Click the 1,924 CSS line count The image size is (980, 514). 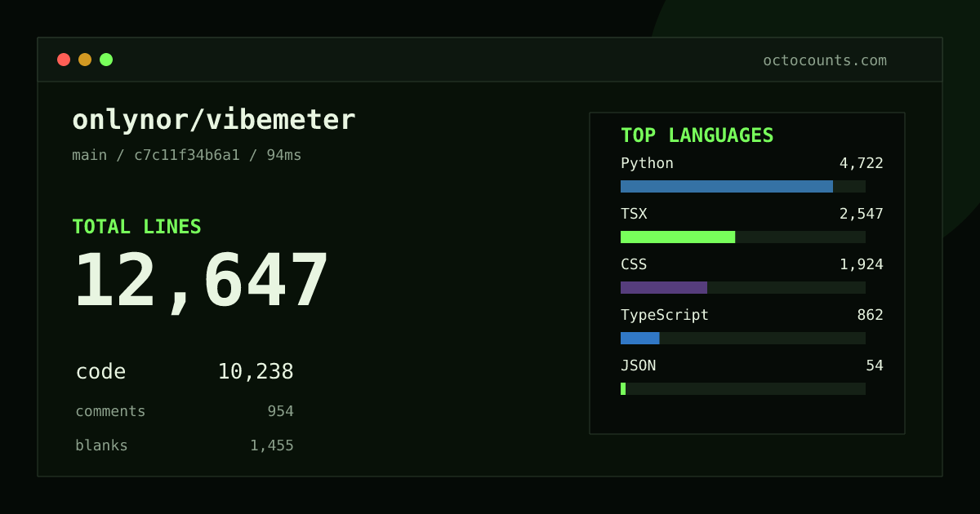862,264
